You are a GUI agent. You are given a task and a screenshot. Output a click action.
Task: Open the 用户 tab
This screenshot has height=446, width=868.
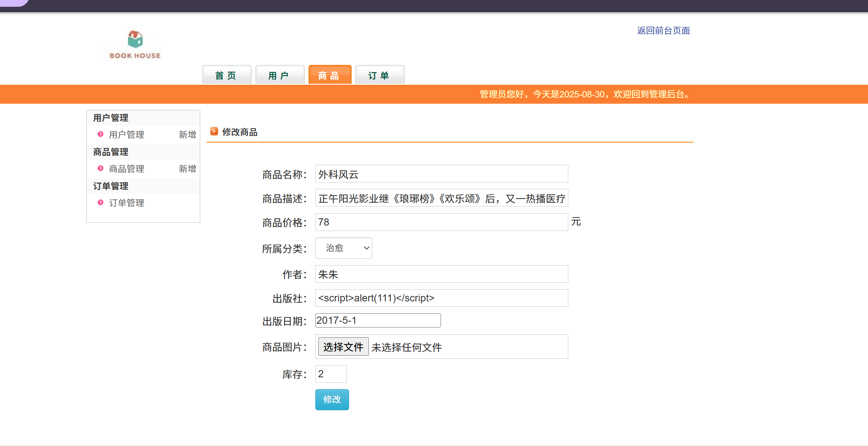(x=279, y=75)
